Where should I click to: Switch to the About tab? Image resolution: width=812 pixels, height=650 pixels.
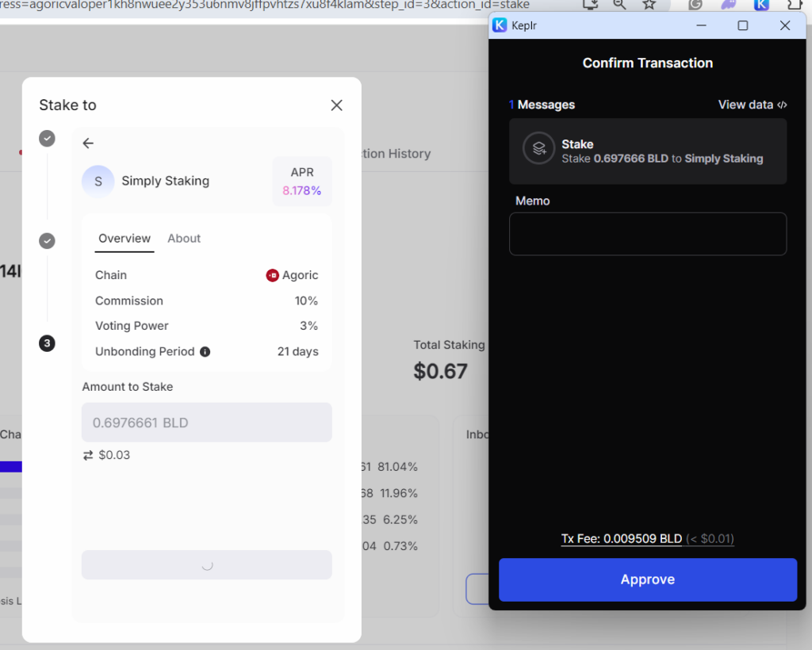[x=184, y=239]
